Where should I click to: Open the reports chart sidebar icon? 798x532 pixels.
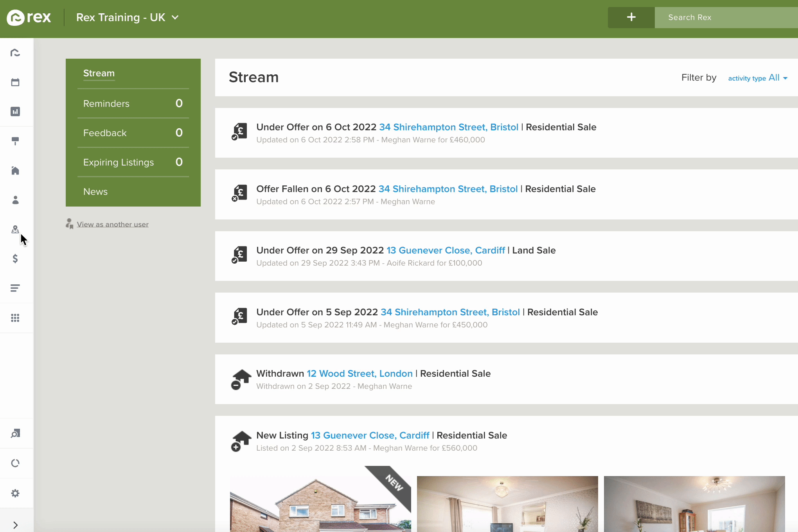point(15,111)
